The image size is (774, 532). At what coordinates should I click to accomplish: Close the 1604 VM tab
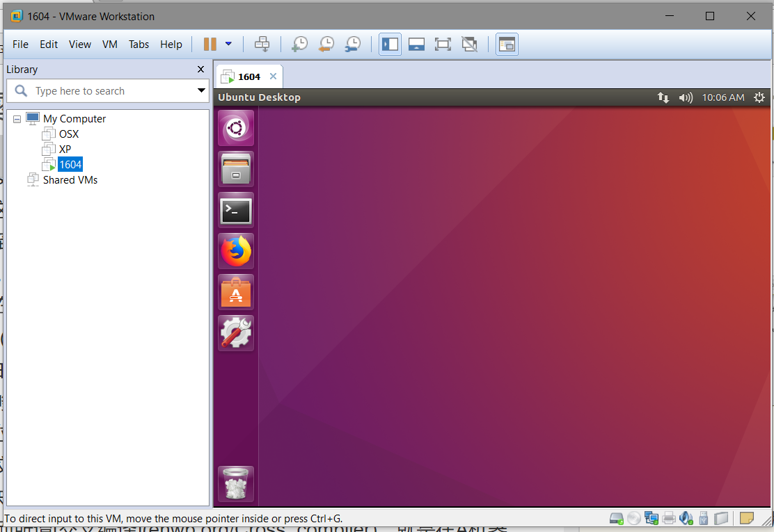tap(273, 76)
